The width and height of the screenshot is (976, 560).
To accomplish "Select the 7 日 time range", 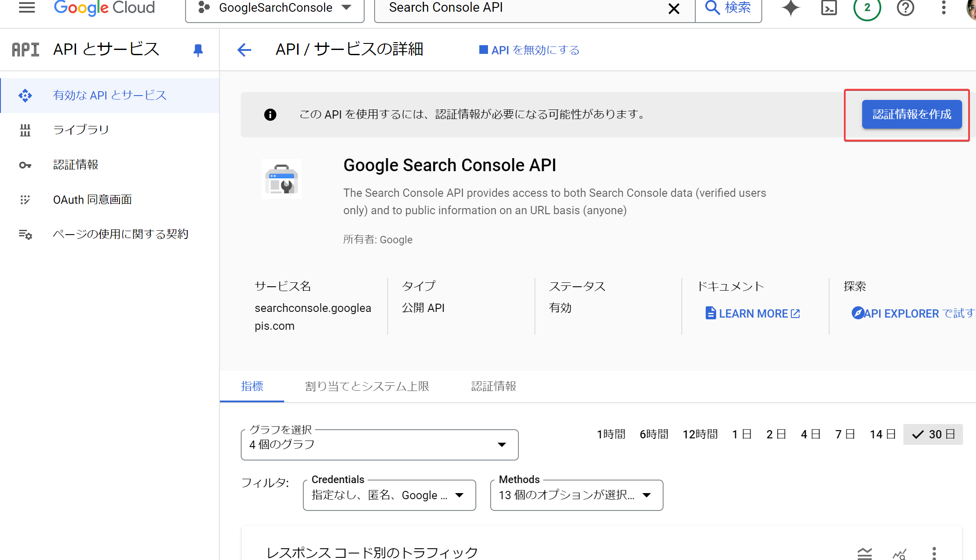I will tap(845, 434).
